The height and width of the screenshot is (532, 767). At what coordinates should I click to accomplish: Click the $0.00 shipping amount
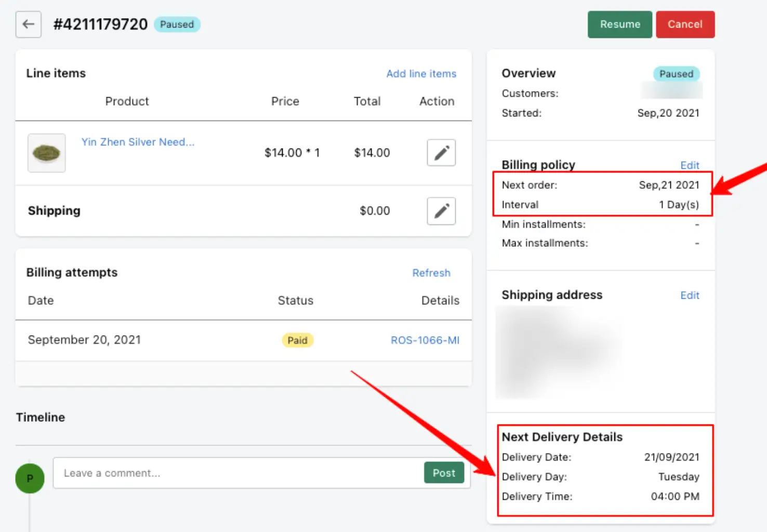coord(375,211)
